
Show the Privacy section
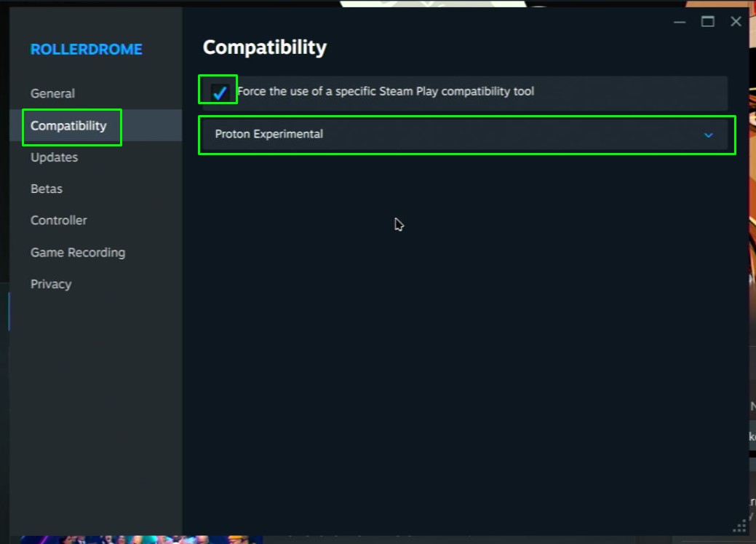coord(51,284)
